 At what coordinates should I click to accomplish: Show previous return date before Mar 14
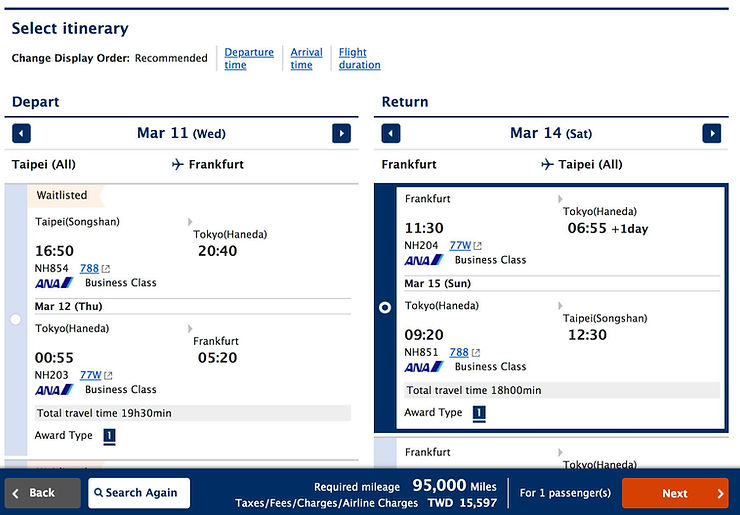(391, 134)
